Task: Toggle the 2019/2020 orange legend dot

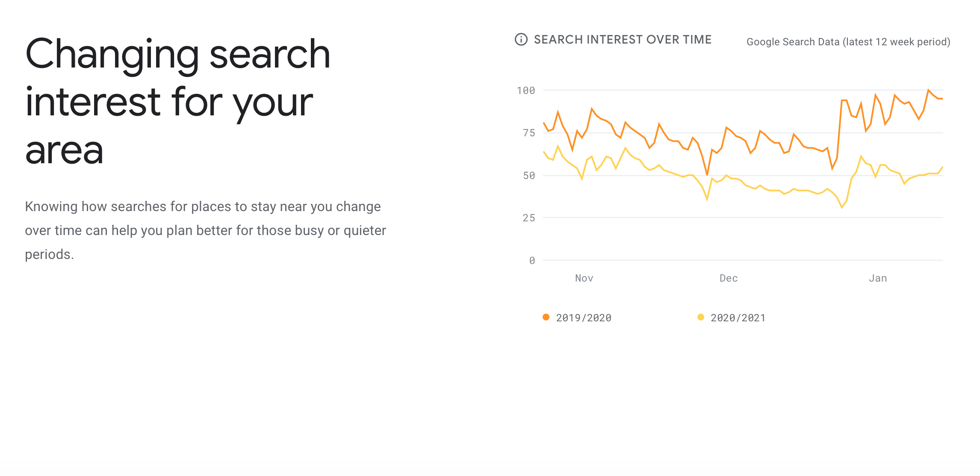Action: coord(546,317)
